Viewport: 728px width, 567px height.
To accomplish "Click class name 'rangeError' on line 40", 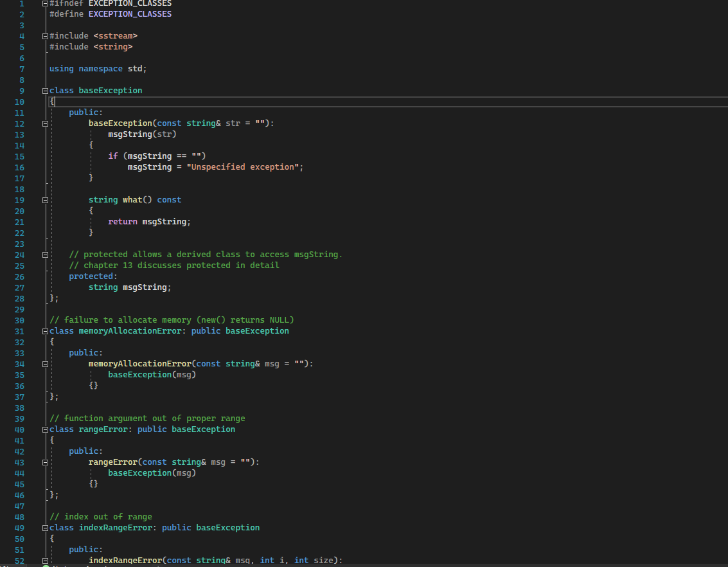I will click(103, 429).
